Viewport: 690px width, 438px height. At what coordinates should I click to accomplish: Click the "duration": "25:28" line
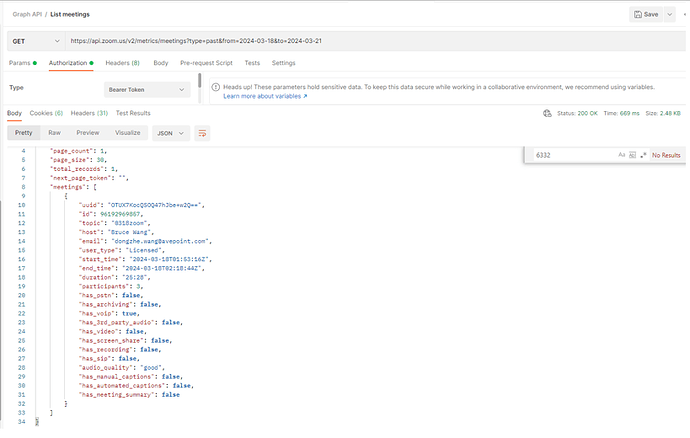coord(114,277)
